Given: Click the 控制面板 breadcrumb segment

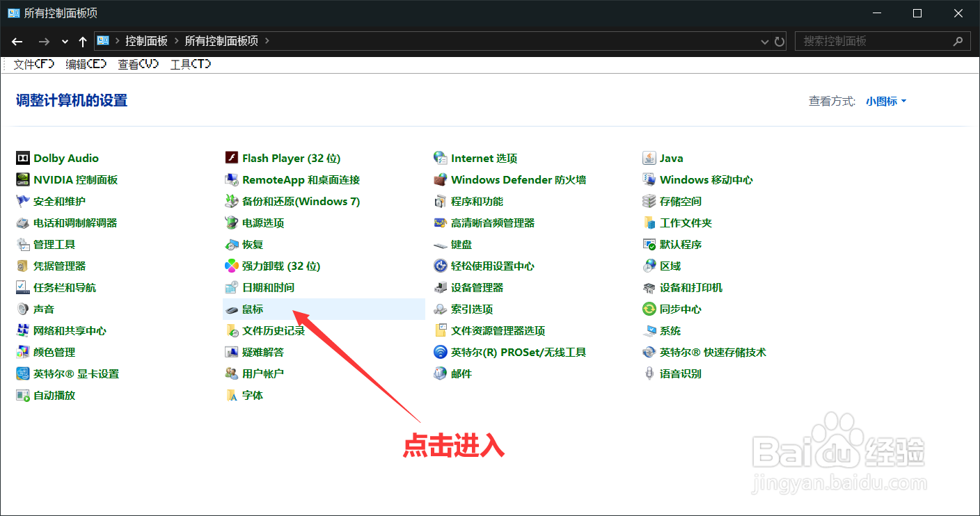Looking at the screenshot, I should [146, 41].
